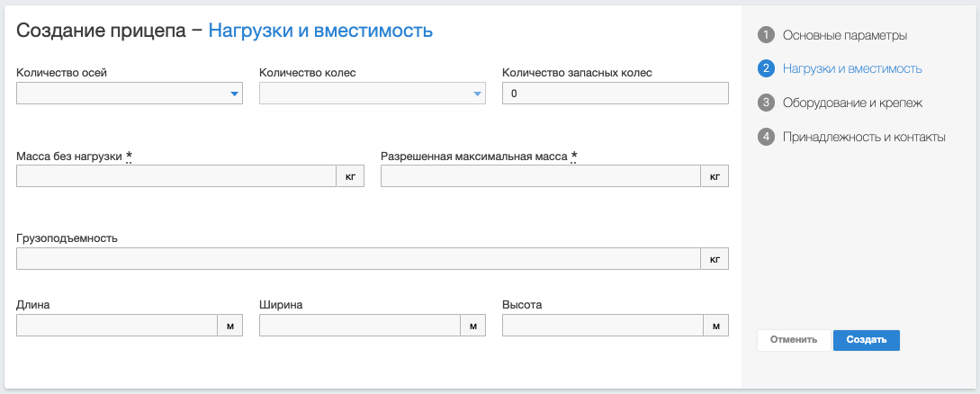Image resolution: width=980 pixels, height=394 pixels.
Task: Click the Ширина input field
Action: 360,326
